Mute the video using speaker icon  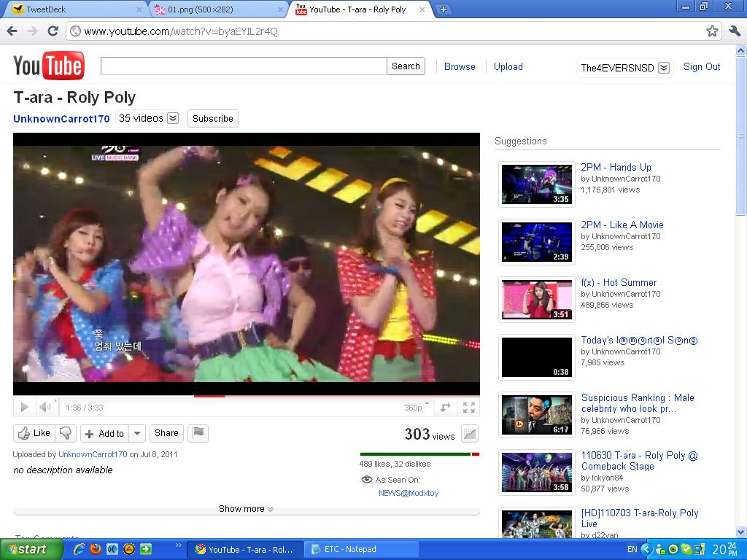coord(44,407)
